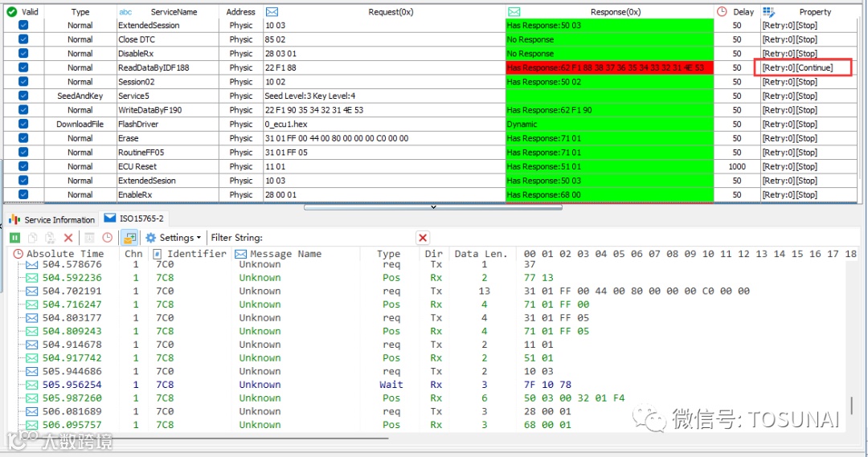Select the Erase service name cell
Viewport: 868px width, 457px height.
click(168, 138)
